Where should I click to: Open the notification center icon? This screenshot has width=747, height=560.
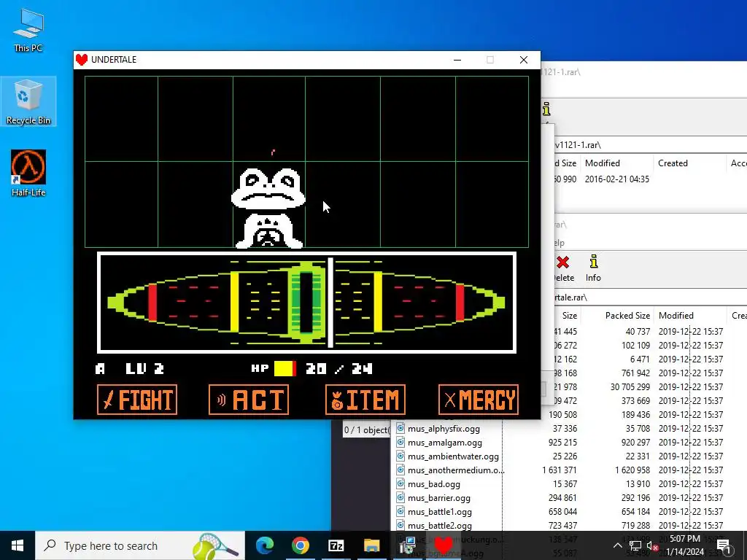click(724, 545)
